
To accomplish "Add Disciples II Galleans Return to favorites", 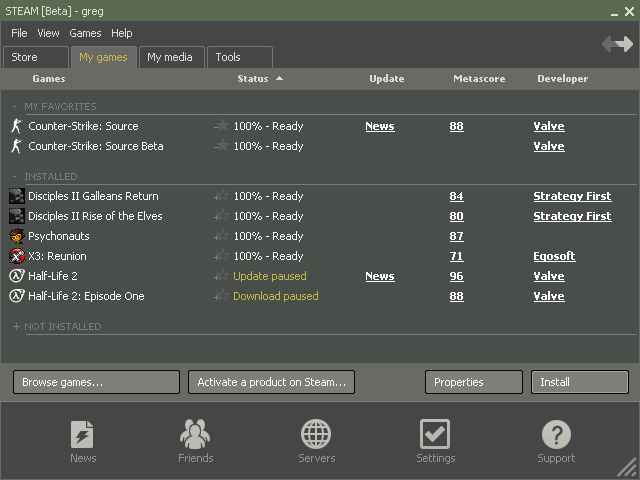I will point(221,196).
